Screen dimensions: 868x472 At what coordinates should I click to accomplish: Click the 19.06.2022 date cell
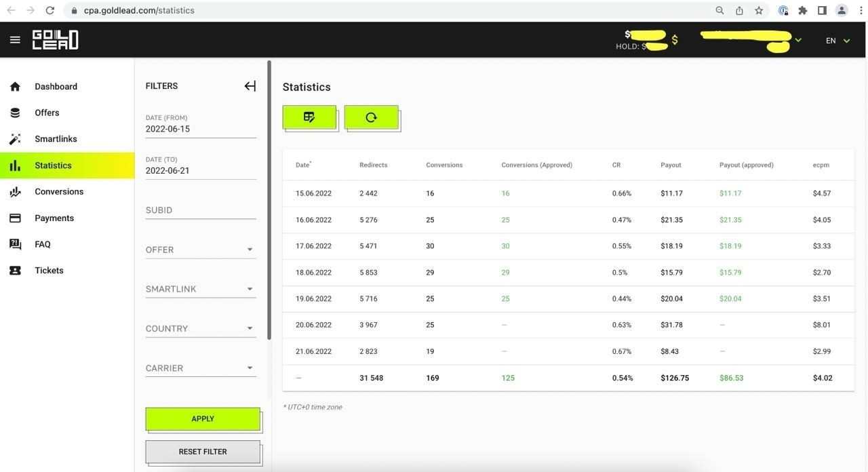coord(313,299)
